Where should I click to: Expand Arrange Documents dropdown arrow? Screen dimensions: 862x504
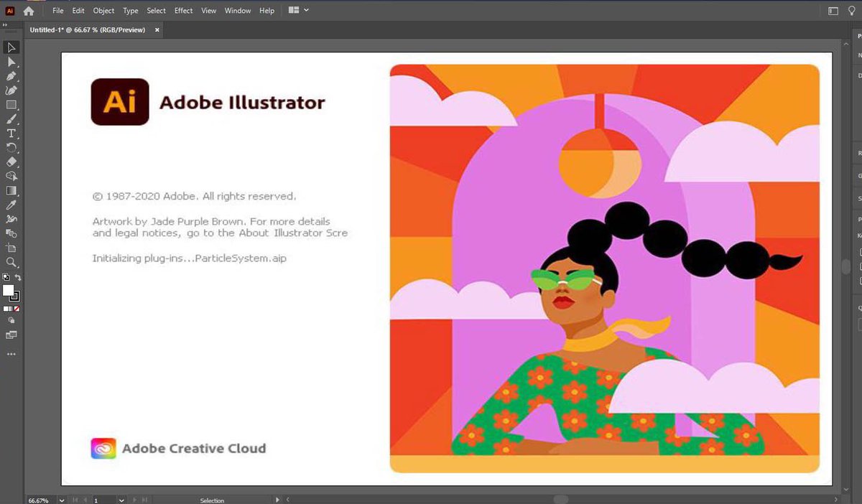306,11
